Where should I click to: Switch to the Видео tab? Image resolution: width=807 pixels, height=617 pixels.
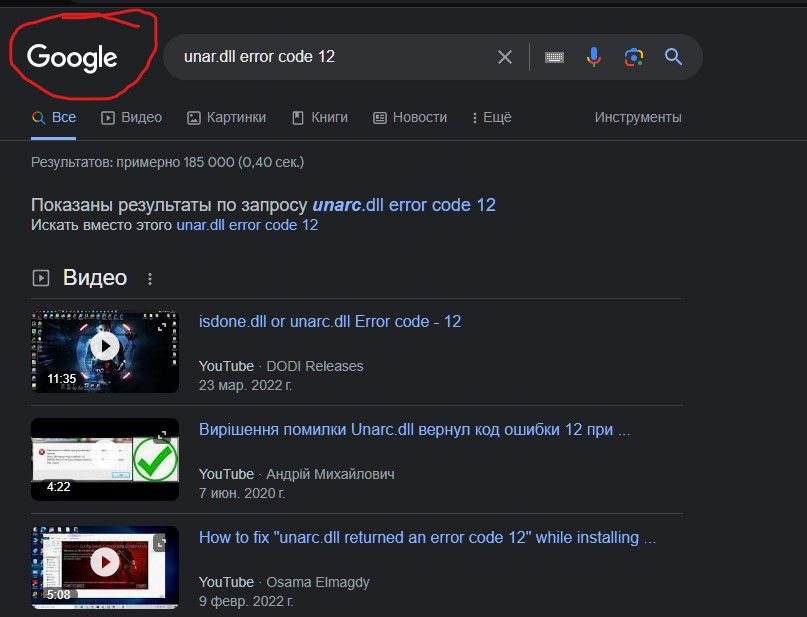[131, 117]
